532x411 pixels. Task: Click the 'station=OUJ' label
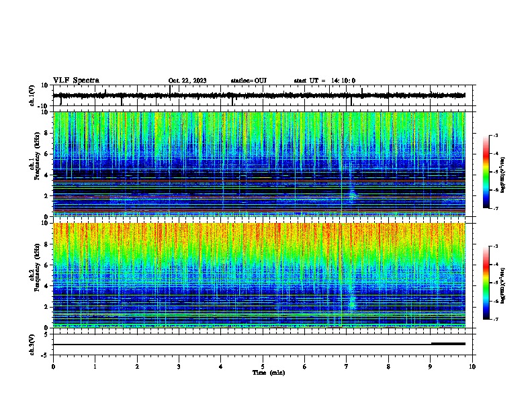(x=249, y=81)
